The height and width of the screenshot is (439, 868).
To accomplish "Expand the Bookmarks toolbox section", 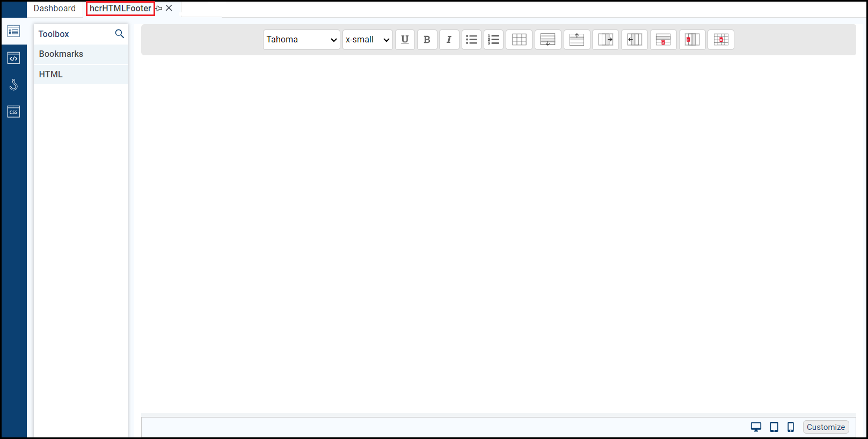I will coord(81,54).
